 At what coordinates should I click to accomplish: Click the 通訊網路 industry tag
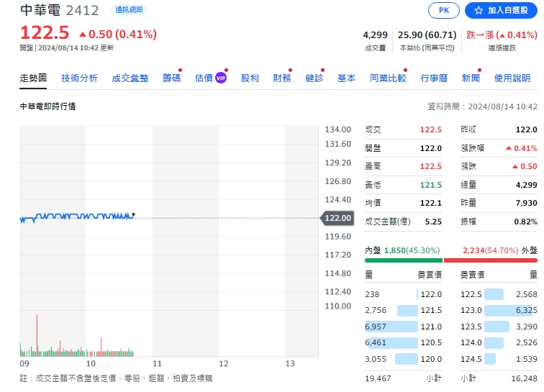point(129,10)
